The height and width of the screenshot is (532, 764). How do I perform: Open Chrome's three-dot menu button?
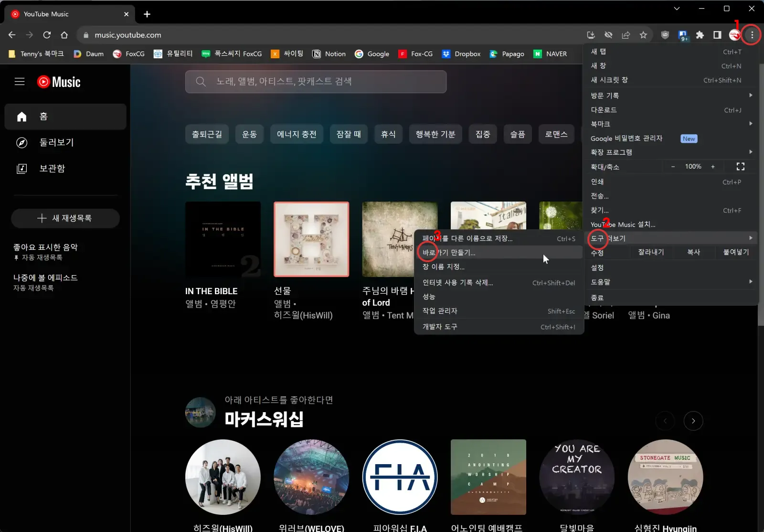pos(752,35)
